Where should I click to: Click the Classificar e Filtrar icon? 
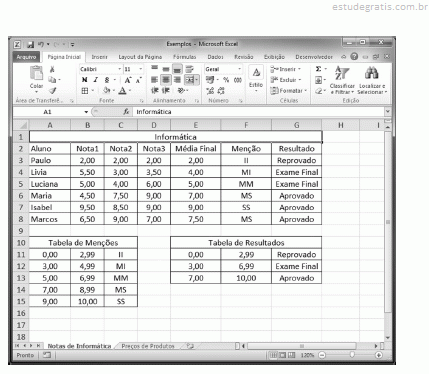(342, 73)
